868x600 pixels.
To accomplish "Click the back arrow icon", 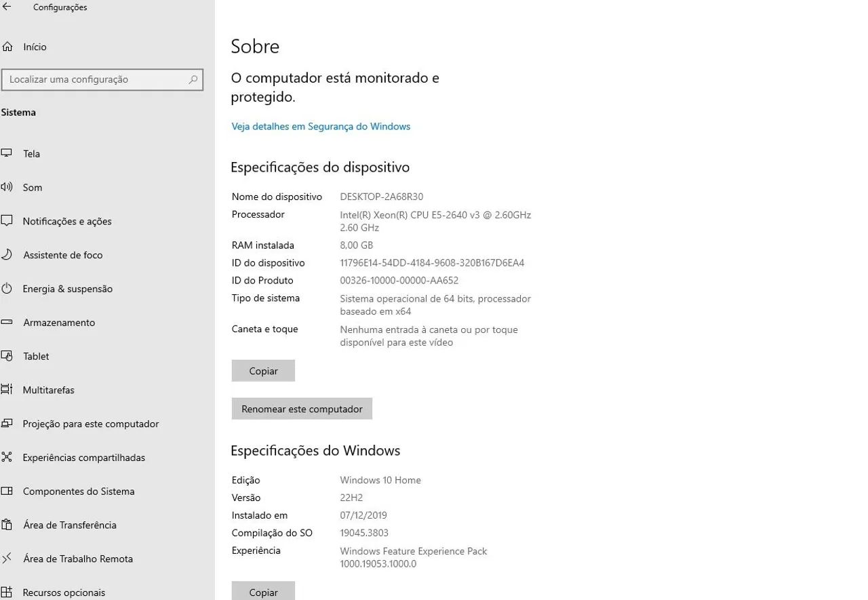I will 7,7.
